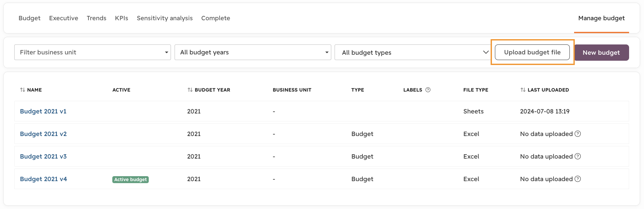Click help icon on Budget 2021 v4 row

tap(578, 179)
